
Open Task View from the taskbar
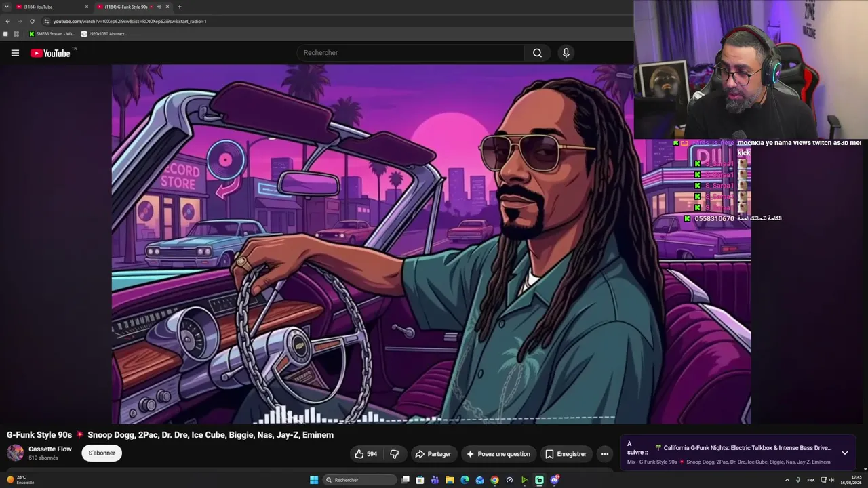406,480
